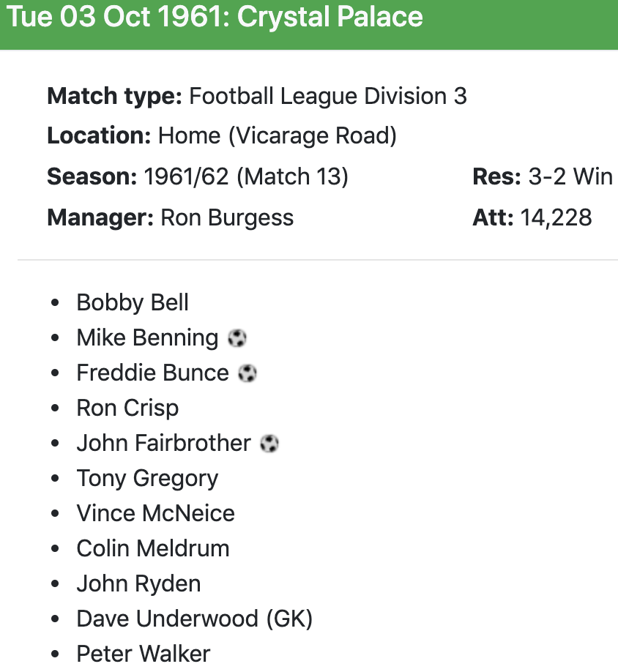Viewport: 618px width, 672px height.
Task: Click the football icon next to Freddie Bunce
Action: [248, 373]
